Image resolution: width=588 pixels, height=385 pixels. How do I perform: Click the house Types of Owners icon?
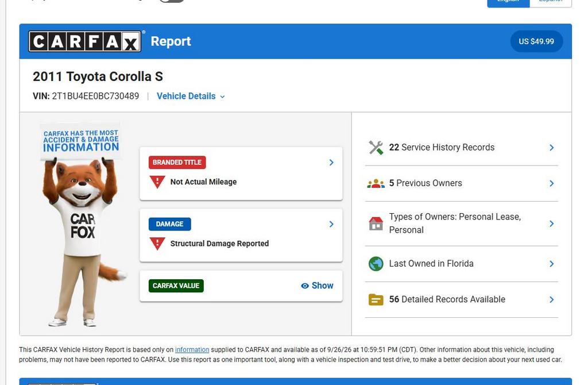[x=376, y=224]
